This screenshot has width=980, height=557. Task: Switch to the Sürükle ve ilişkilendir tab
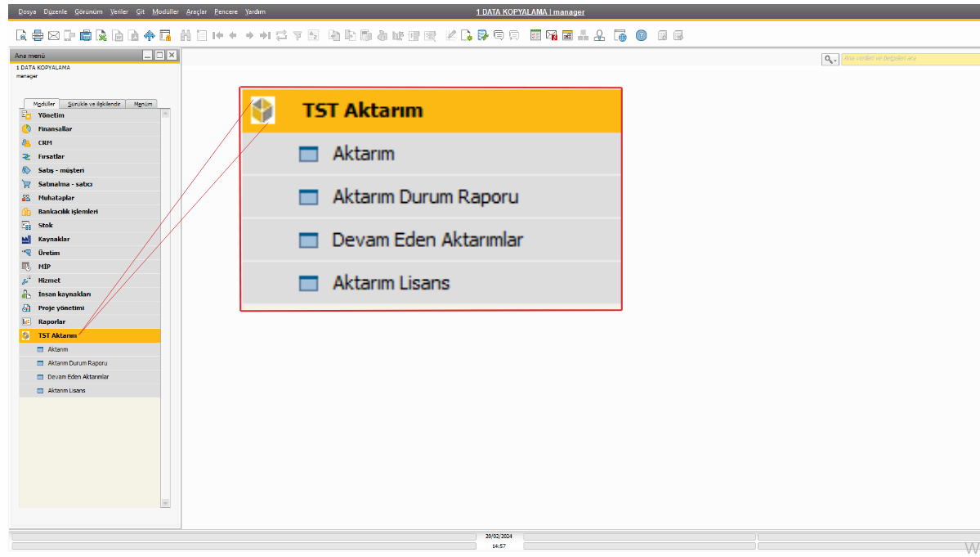[94, 104]
